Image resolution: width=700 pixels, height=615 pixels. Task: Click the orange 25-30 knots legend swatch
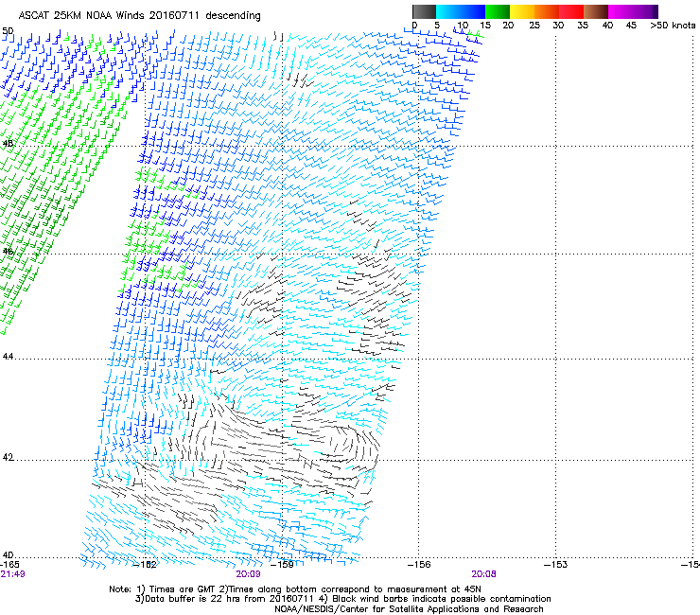(x=547, y=11)
